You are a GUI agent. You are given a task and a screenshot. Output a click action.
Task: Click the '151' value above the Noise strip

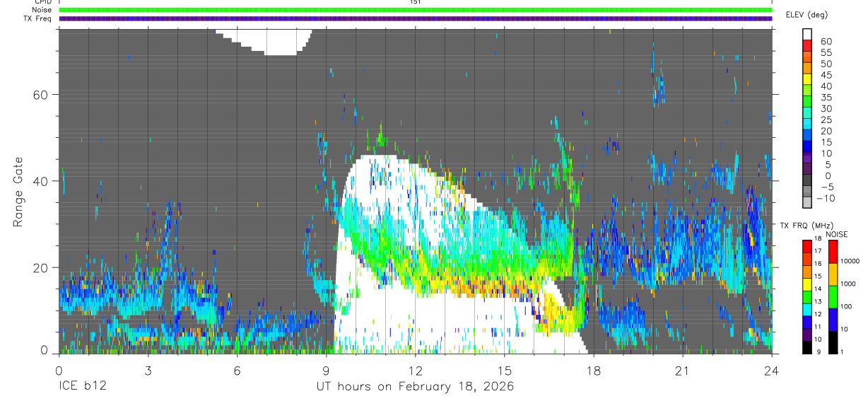(x=416, y=2)
